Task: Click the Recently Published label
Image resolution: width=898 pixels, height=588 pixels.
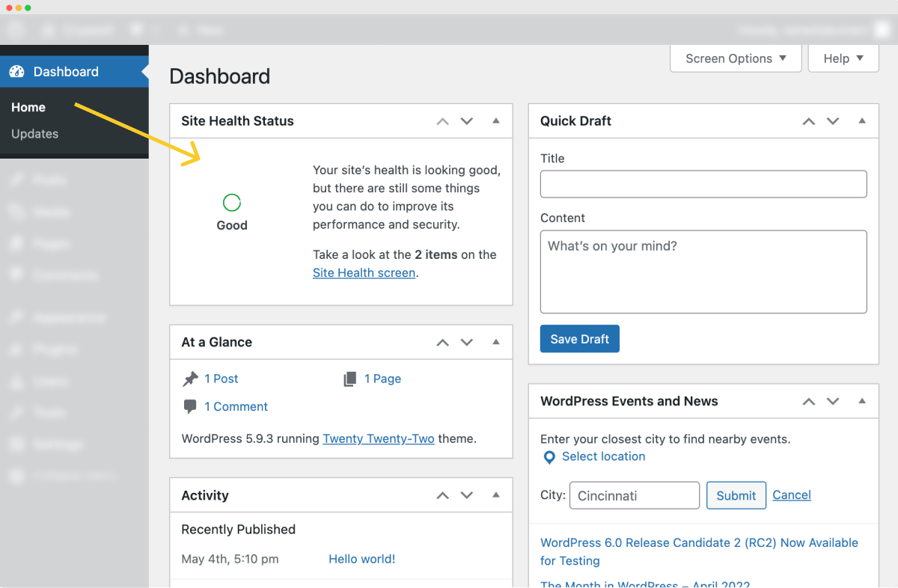Action: point(239,530)
